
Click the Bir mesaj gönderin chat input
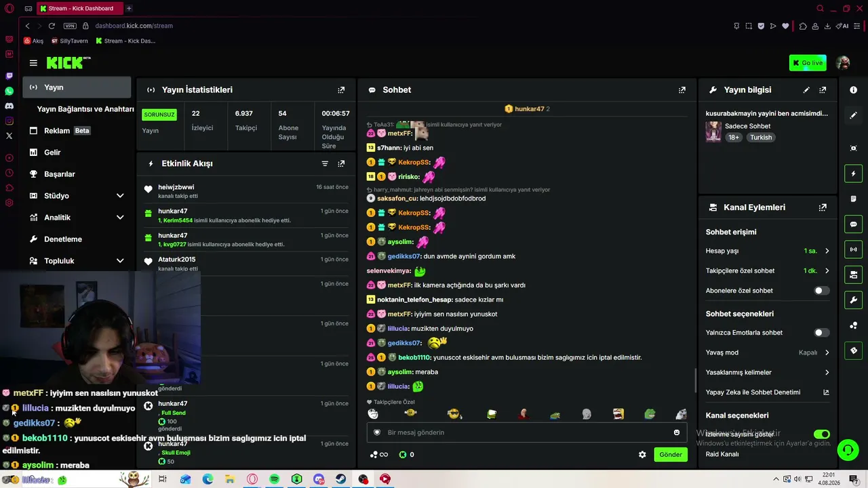(526, 432)
